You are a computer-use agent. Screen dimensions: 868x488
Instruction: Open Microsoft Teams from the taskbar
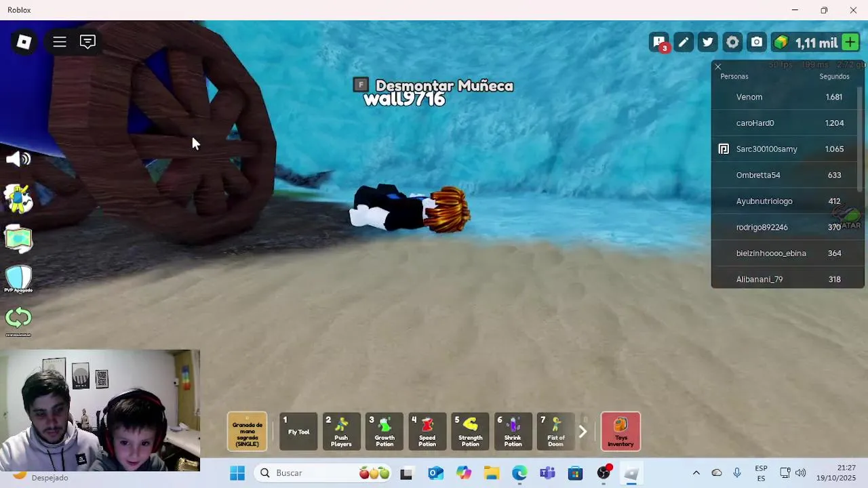547,473
